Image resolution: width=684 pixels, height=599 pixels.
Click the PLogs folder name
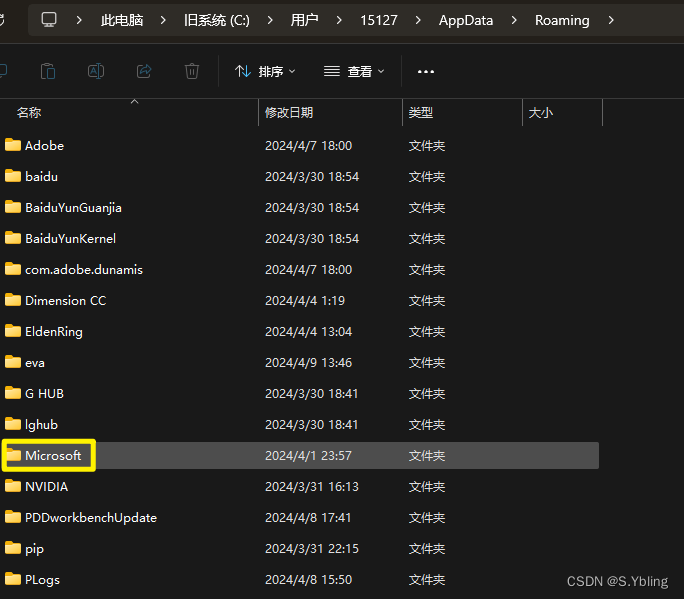pyautogui.click(x=42, y=579)
